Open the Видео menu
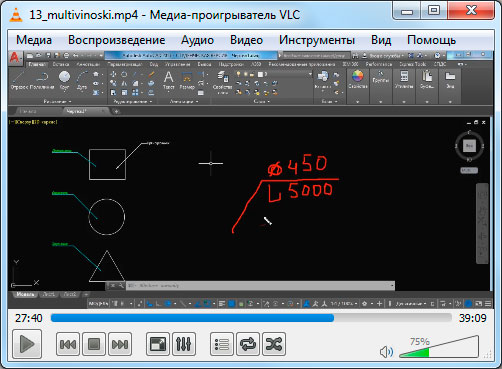Screen dimensions: 502x369 pyautogui.click(x=246, y=40)
